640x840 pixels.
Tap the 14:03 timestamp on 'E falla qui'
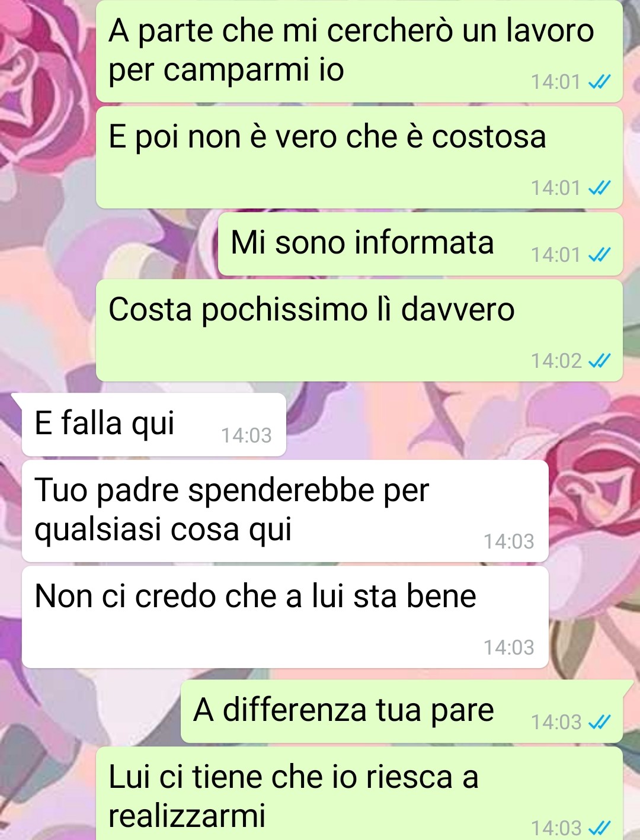coord(247,435)
